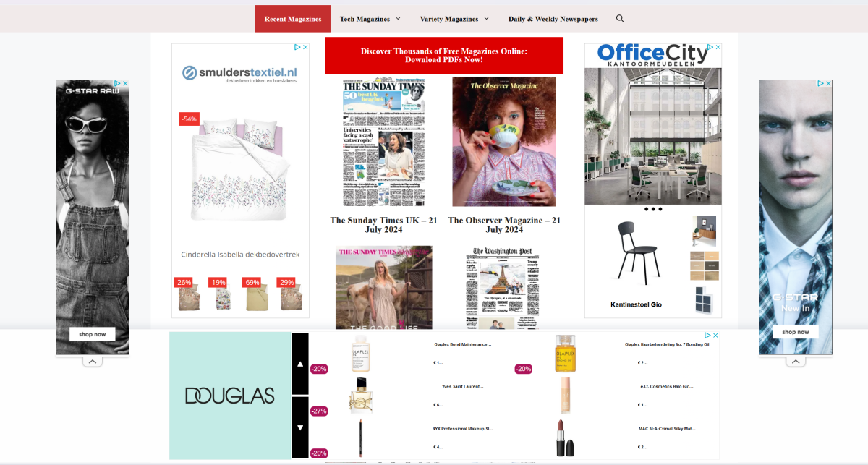Viewport: 868px width, 465px height.
Task: Select the Recent Magazines tab
Action: click(293, 19)
